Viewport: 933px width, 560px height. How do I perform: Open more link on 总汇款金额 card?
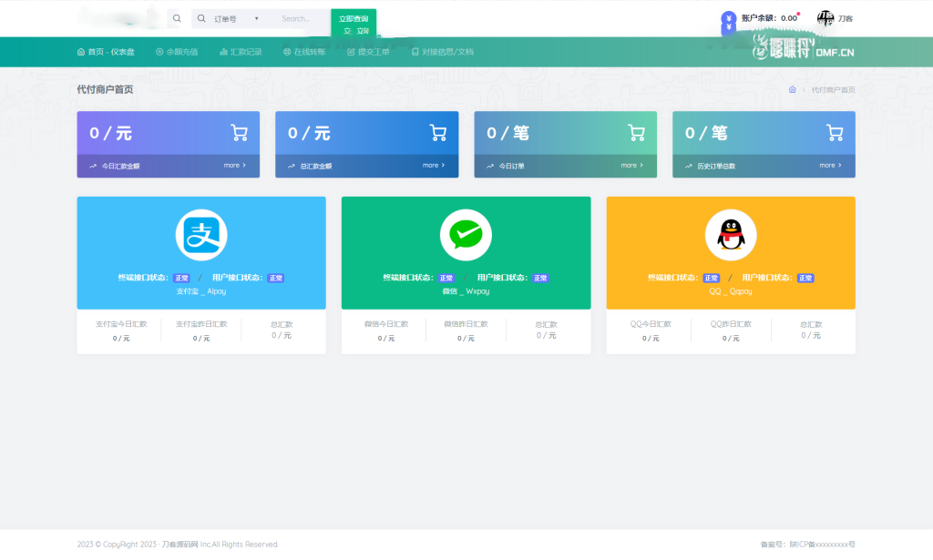tap(433, 165)
